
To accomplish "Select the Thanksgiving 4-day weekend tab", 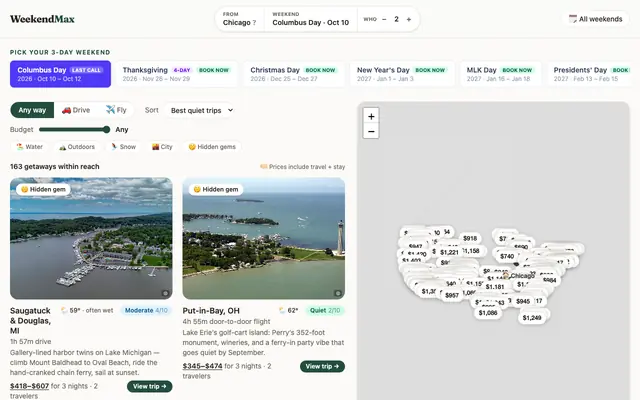I will pyautogui.click(x=177, y=74).
